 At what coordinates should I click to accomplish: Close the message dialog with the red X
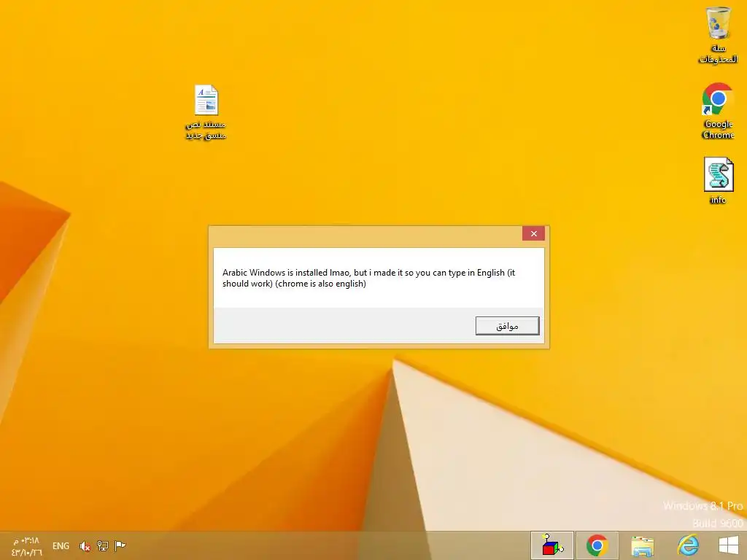[x=533, y=233]
